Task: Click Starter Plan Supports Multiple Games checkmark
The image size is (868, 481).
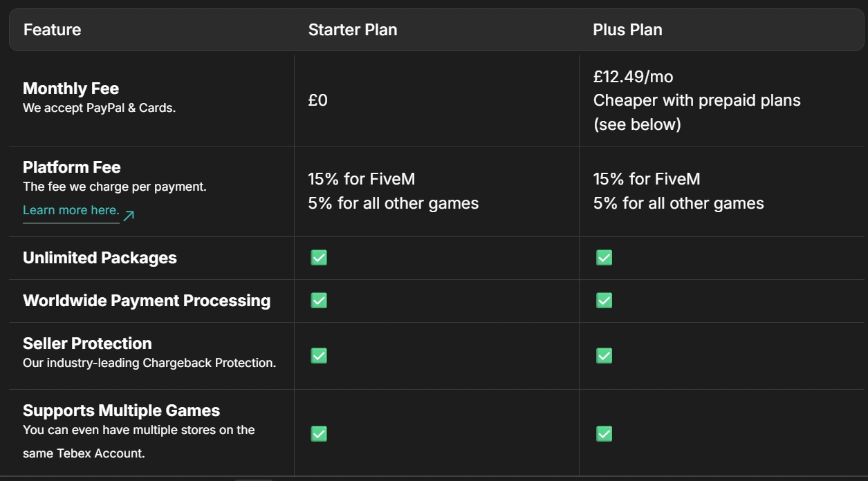Action: coord(319,433)
